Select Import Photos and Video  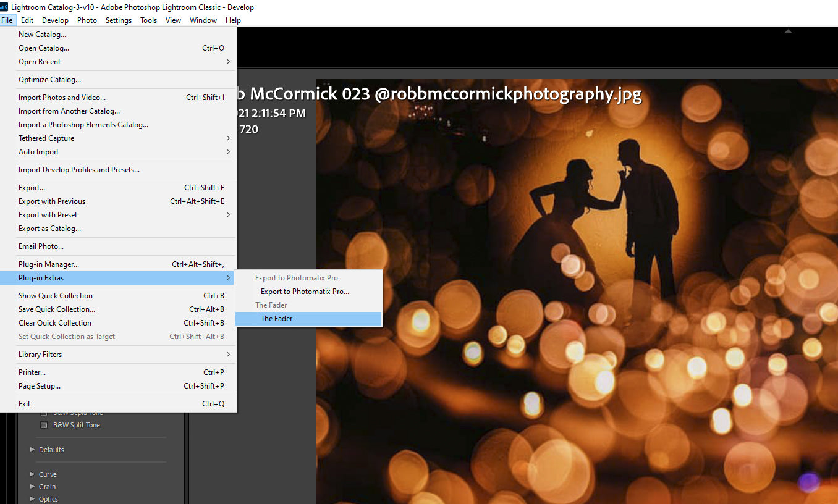point(118,98)
